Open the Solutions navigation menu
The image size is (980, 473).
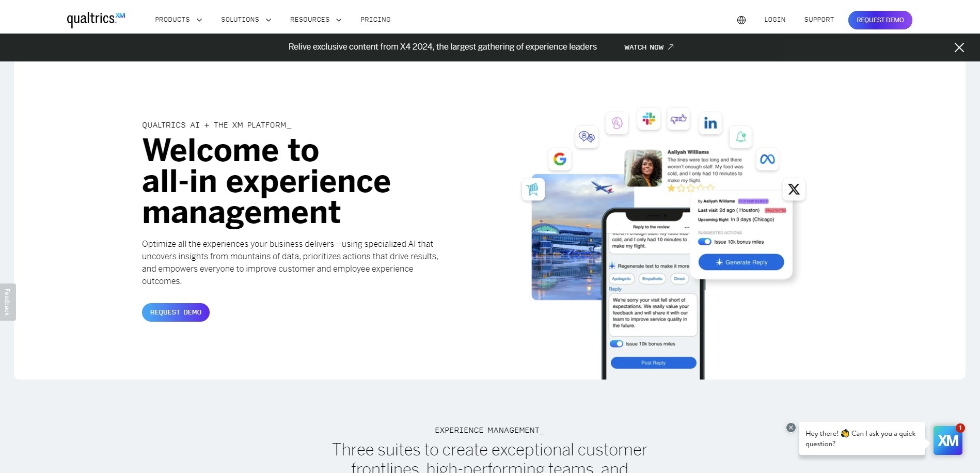coord(240,20)
